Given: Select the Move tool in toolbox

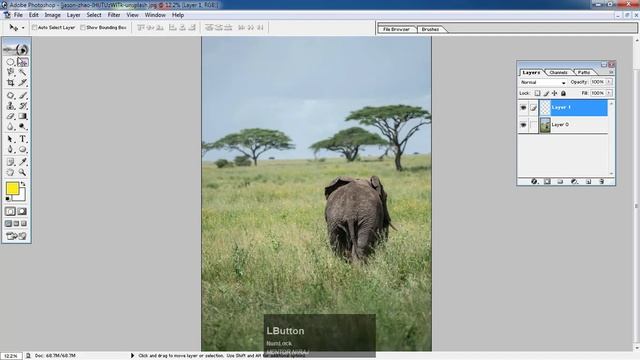Looking at the screenshot, I should click(x=22, y=62).
